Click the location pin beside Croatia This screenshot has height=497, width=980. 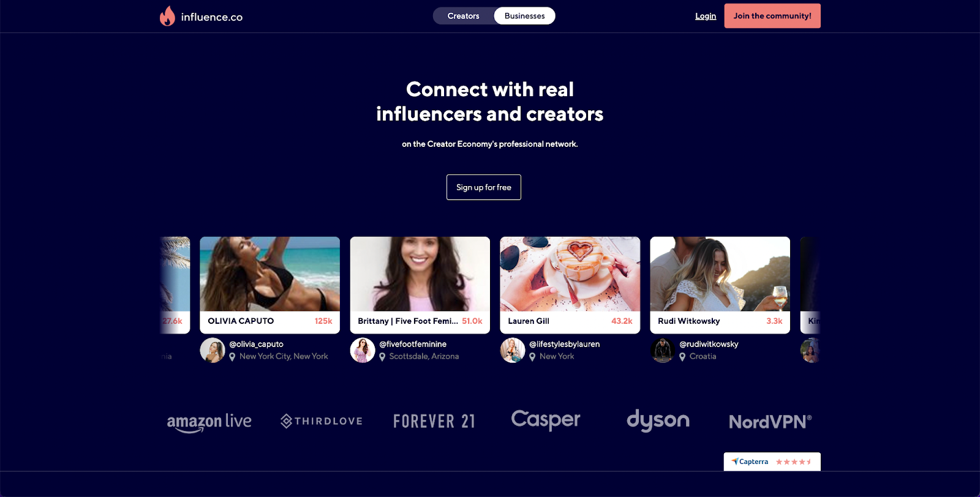[682, 357]
